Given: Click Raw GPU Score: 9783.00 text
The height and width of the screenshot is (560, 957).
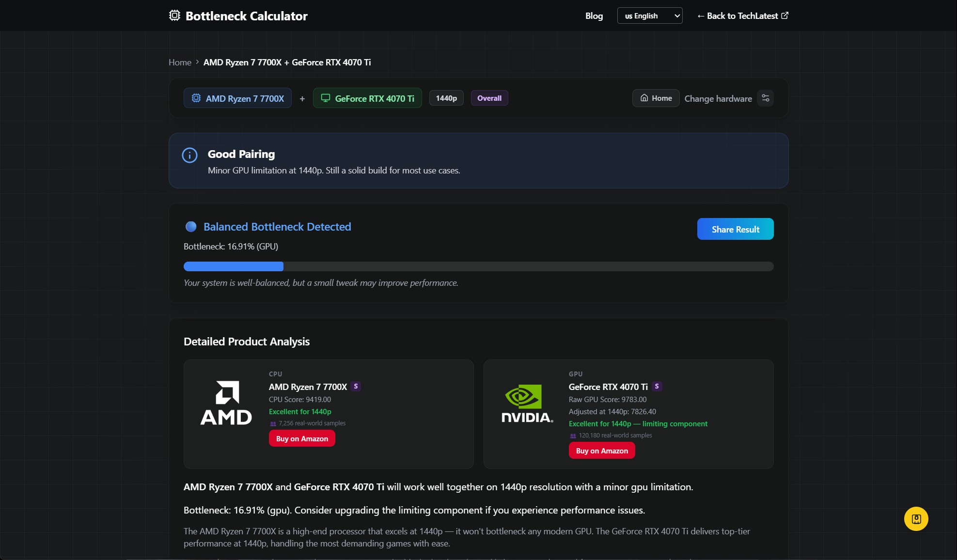Looking at the screenshot, I should click(608, 400).
